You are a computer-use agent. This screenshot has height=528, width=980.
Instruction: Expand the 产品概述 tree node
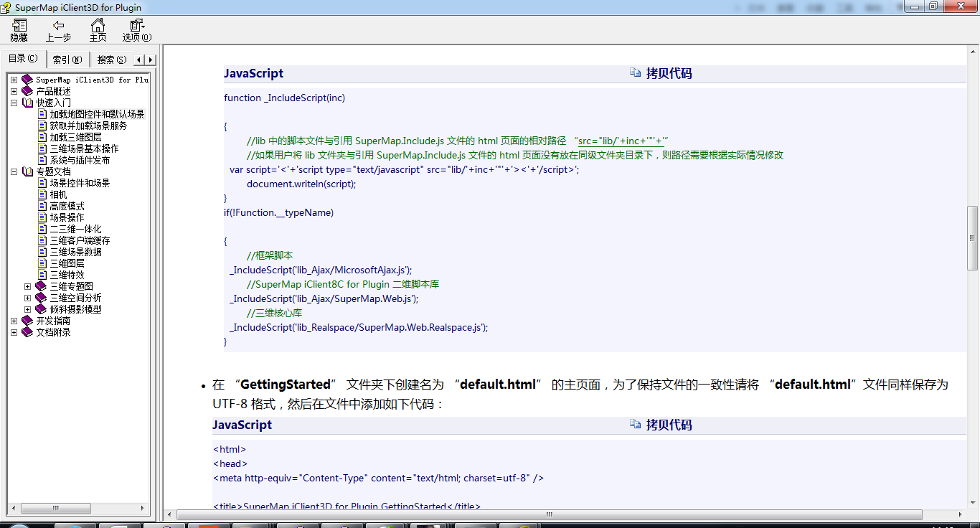[14, 91]
